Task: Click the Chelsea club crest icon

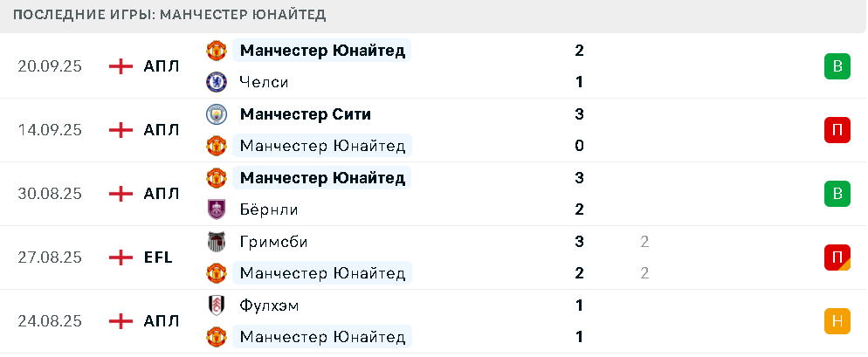Action: click(x=216, y=82)
